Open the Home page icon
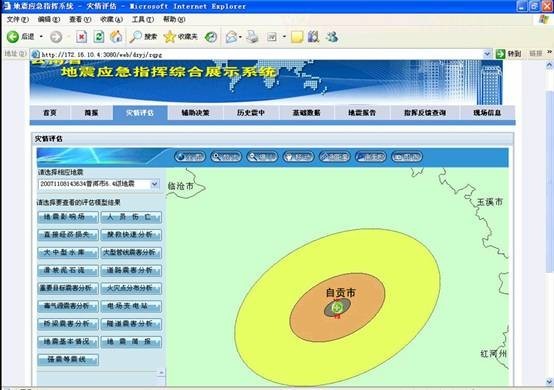Viewport: 554px width, 390px height. click(x=116, y=36)
